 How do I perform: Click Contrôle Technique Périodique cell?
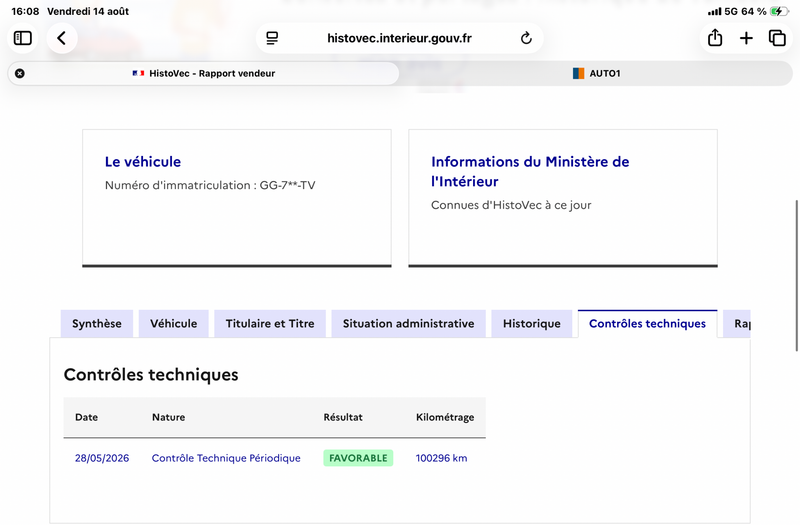(x=226, y=458)
